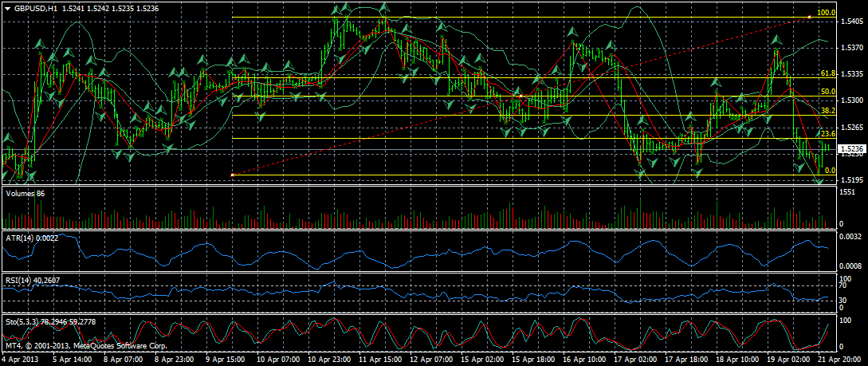
Task: Click the 1.5405 price on the scale
Action: (x=852, y=22)
